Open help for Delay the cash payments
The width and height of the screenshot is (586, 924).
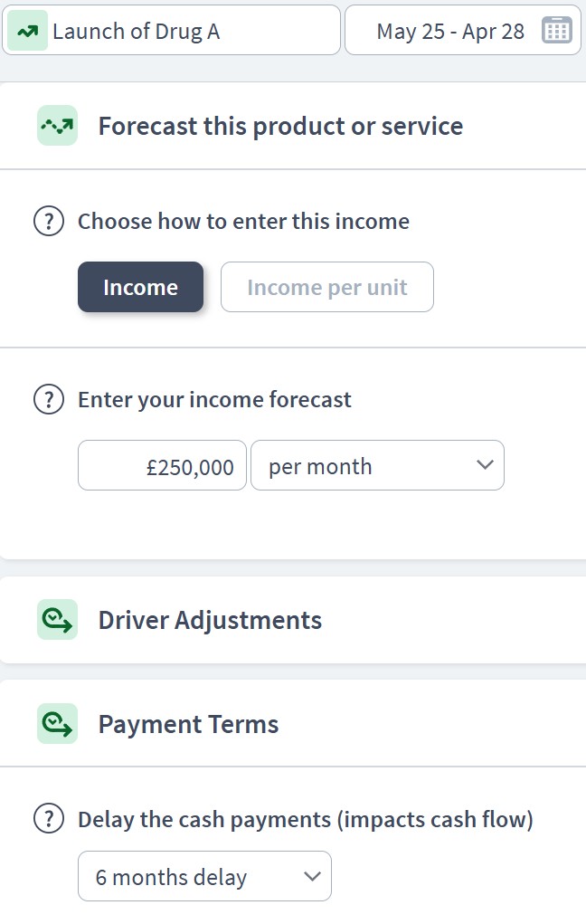(49, 819)
